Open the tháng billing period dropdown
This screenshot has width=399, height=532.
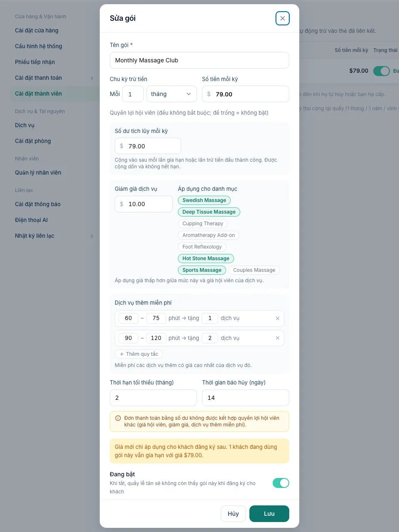pyautogui.click(x=172, y=94)
